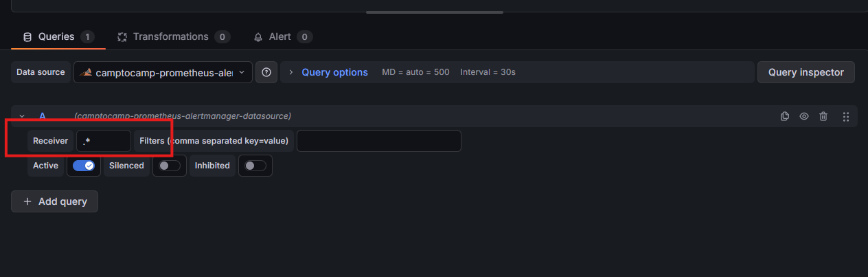Expand Query options
Image resolution: width=868 pixels, height=277 pixels.
(334, 72)
